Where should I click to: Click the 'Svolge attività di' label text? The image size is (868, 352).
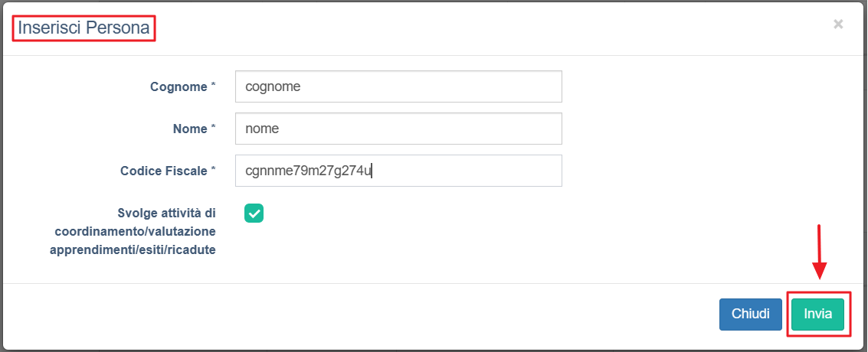coord(166,213)
